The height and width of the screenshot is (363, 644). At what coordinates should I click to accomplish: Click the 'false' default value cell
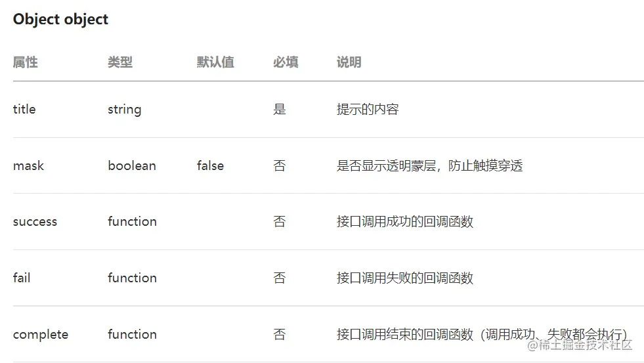tap(210, 165)
